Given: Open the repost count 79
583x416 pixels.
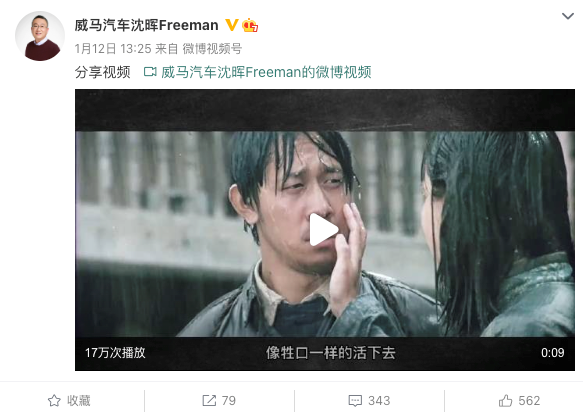Looking at the screenshot, I should pyautogui.click(x=229, y=400).
